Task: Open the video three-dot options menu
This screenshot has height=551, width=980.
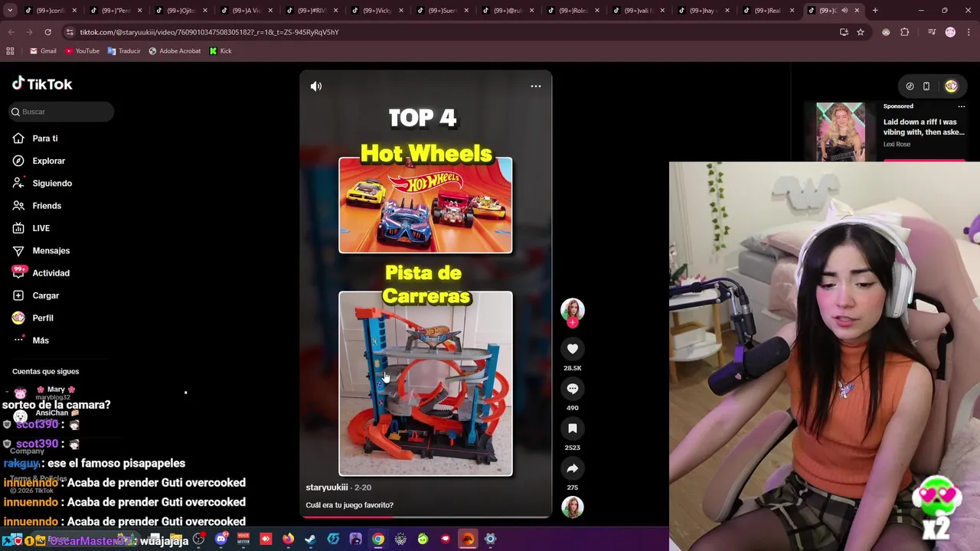Action: (536, 86)
